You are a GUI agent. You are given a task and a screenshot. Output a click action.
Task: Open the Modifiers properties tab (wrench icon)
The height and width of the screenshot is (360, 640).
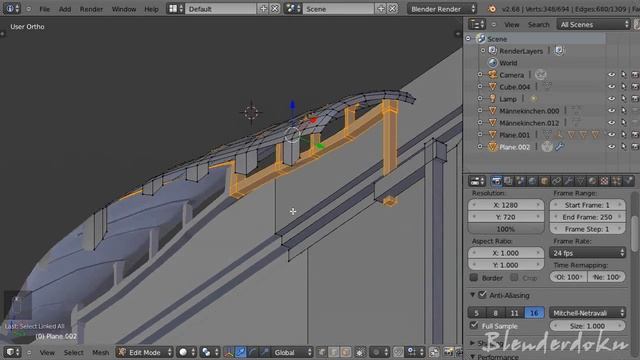click(568, 181)
